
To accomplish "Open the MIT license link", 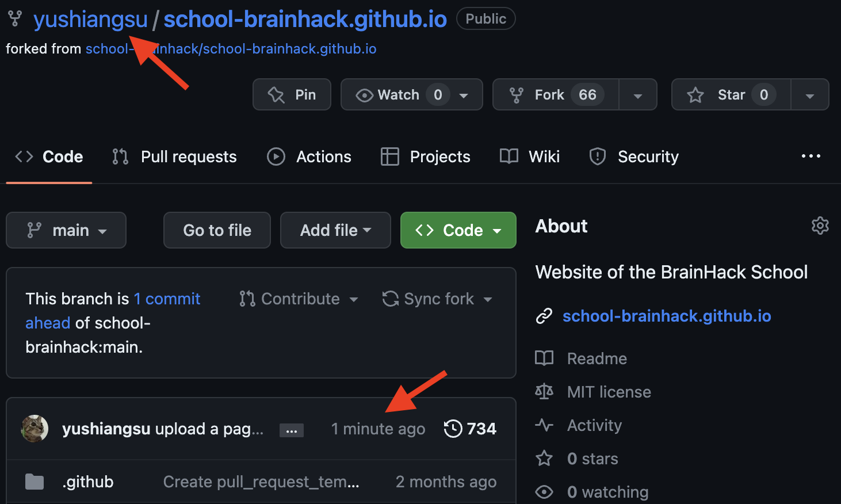I will click(609, 392).
